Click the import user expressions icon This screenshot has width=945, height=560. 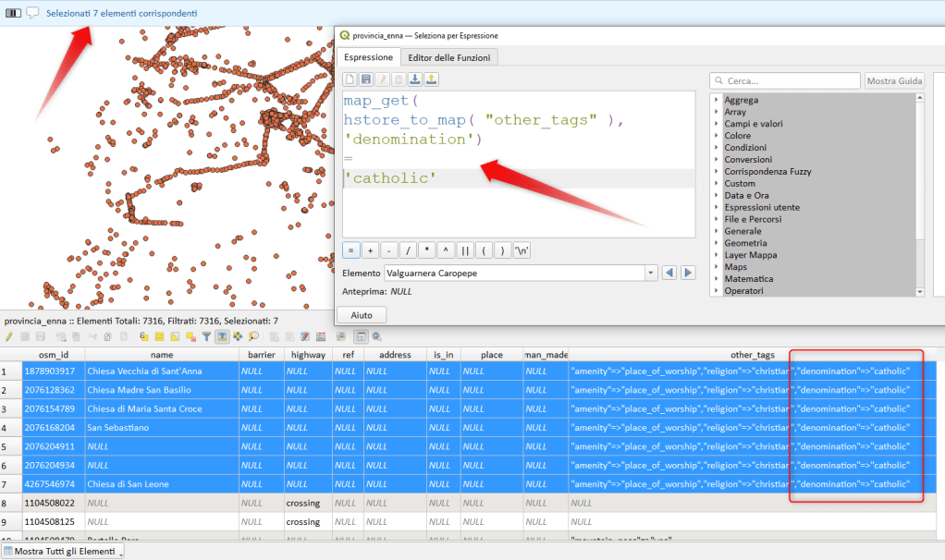tap(415, 80)
